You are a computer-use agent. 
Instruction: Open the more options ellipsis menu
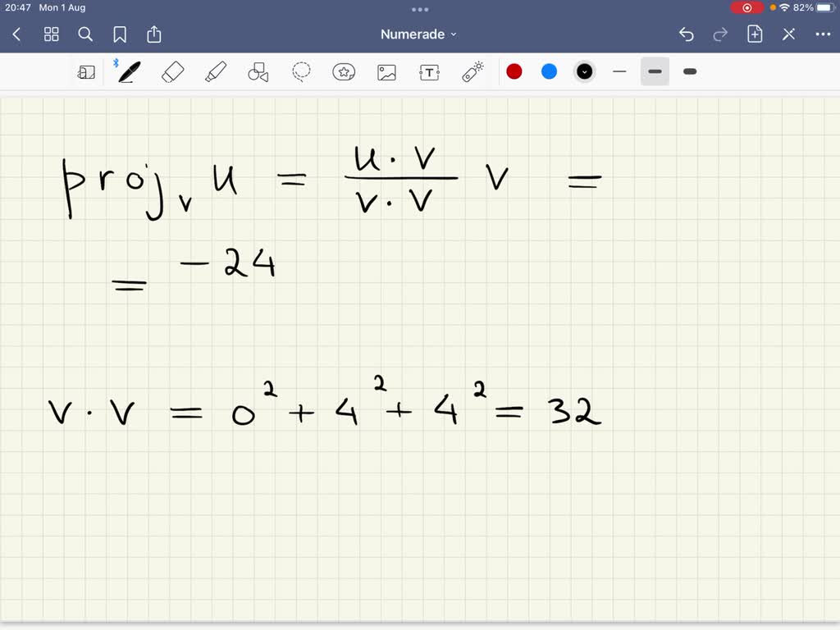(823, 34)
